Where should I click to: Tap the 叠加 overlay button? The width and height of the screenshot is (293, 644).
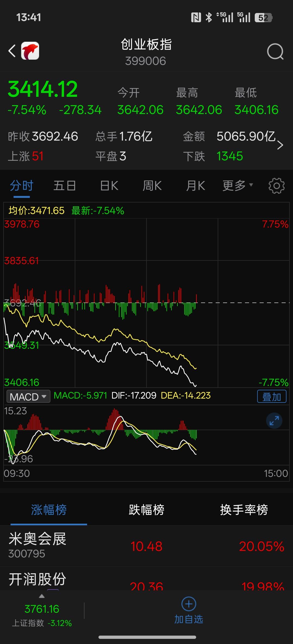(x=272, y=397)
